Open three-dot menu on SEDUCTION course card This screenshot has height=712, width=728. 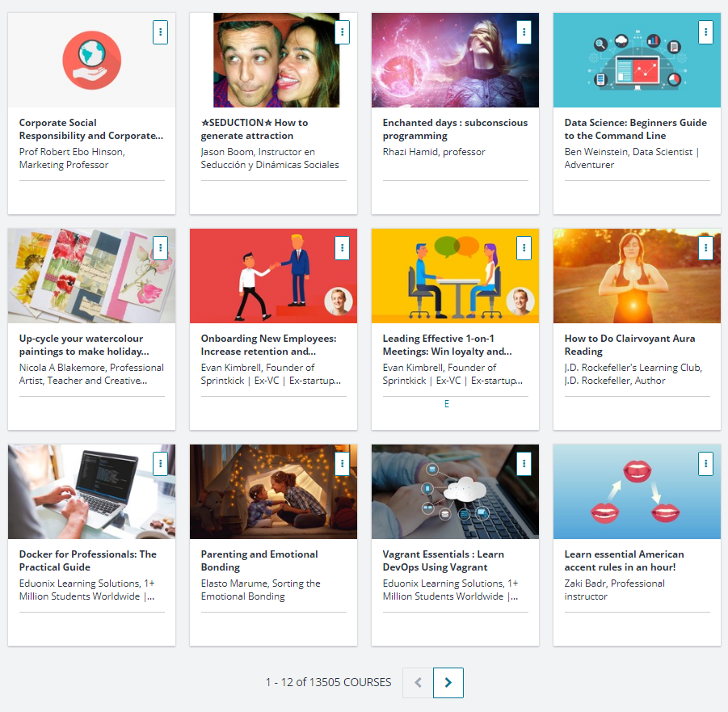pos(342,32)
